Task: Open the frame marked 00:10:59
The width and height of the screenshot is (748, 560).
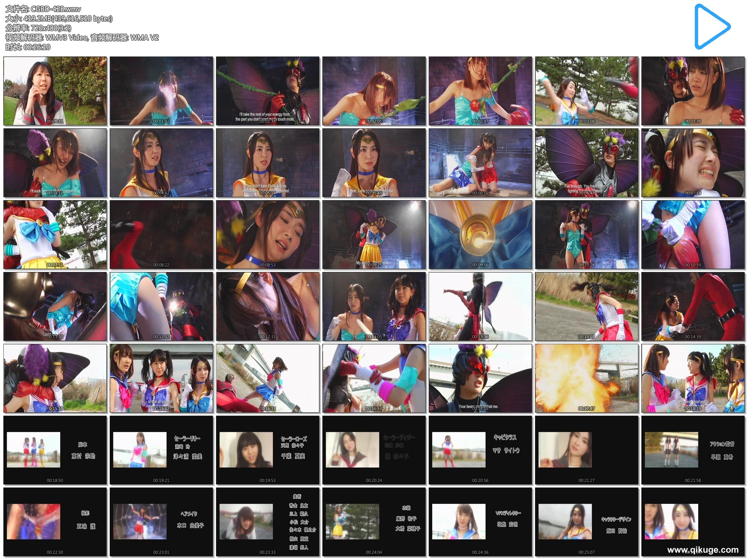Action: 693,235
